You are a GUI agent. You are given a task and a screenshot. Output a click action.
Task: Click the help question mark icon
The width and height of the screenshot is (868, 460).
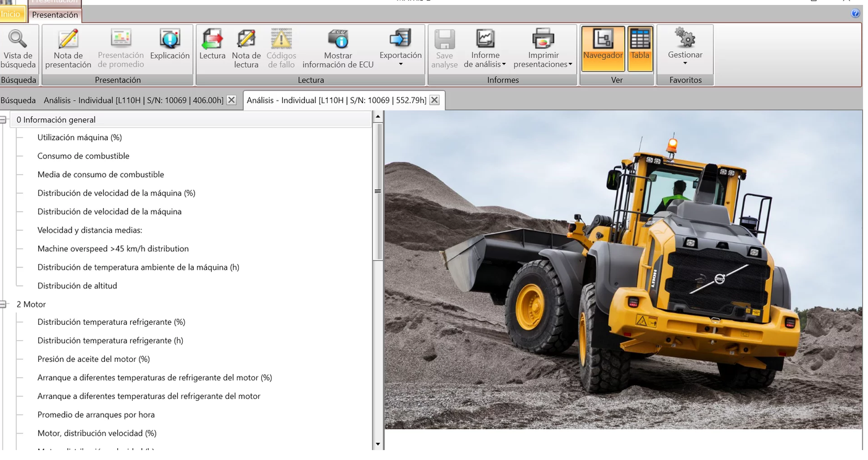click(x=855, y=13)
